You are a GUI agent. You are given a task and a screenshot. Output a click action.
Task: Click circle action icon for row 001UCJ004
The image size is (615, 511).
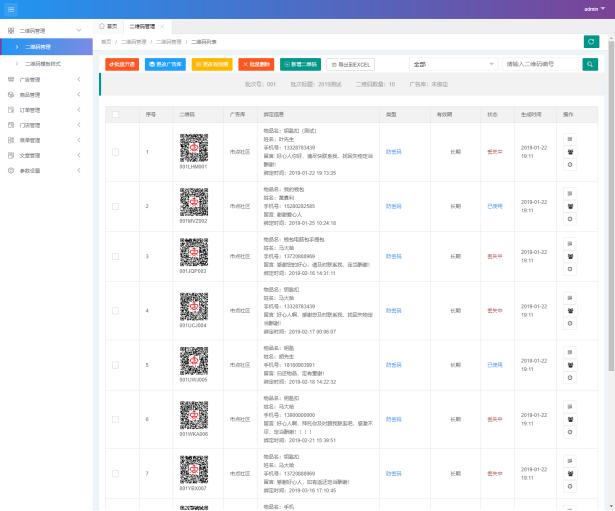(570, 324)
